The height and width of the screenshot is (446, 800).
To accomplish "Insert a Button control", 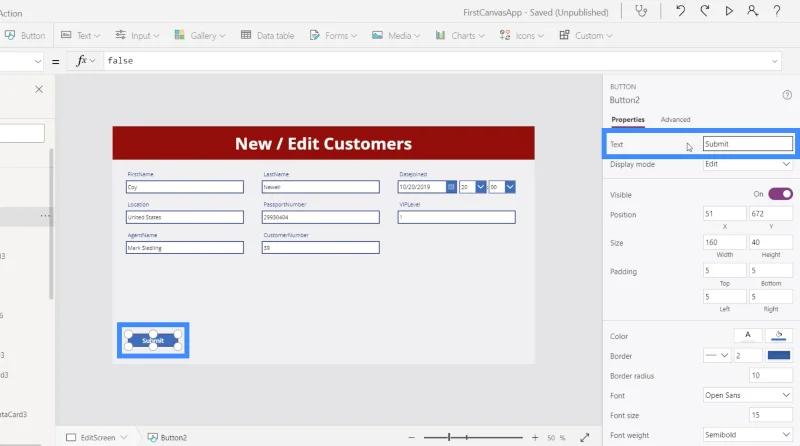I will [x=24, y=35].
